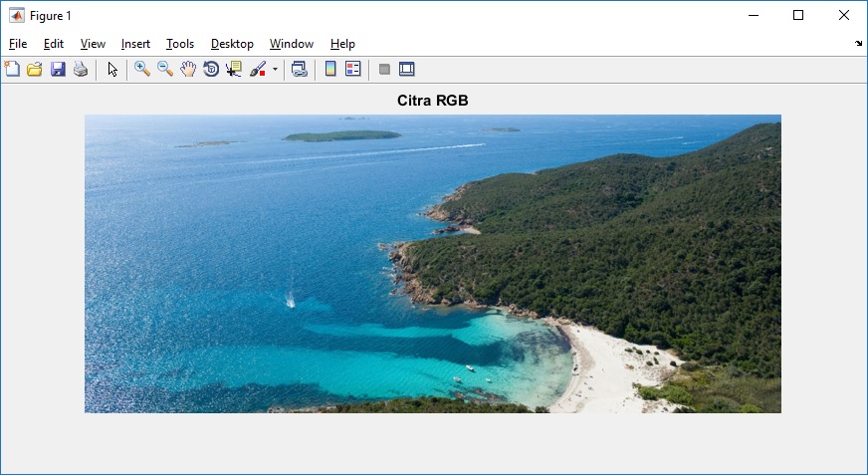Select the Zoom Out magnifier tool
The width and height of the screenshot is (868, 475).
(x=165, y=69)
